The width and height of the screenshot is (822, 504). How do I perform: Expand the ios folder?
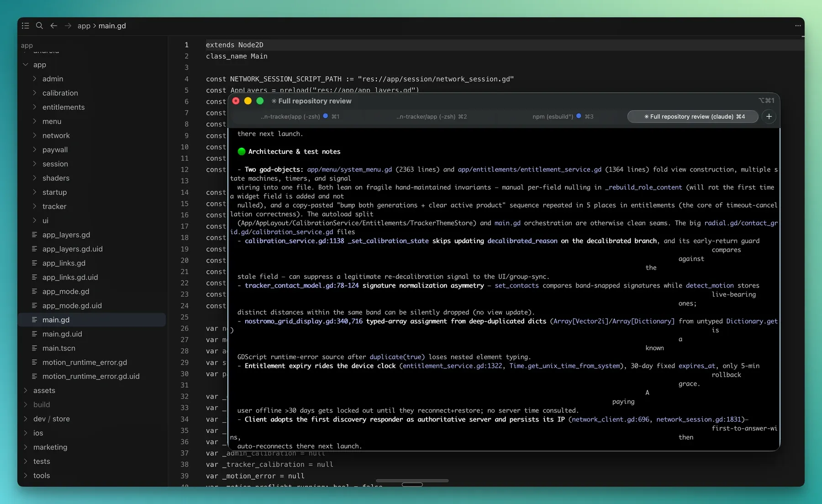point(26,433)
